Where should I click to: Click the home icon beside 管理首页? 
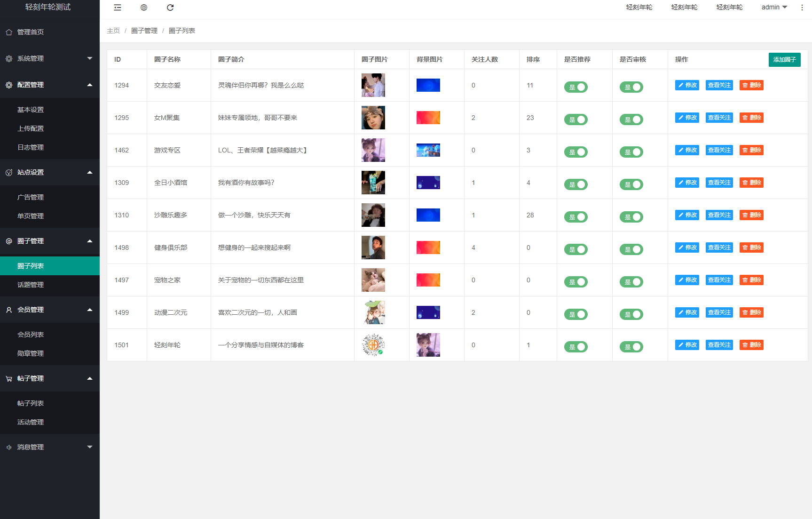pyautogui.click(x=8, y=32)
